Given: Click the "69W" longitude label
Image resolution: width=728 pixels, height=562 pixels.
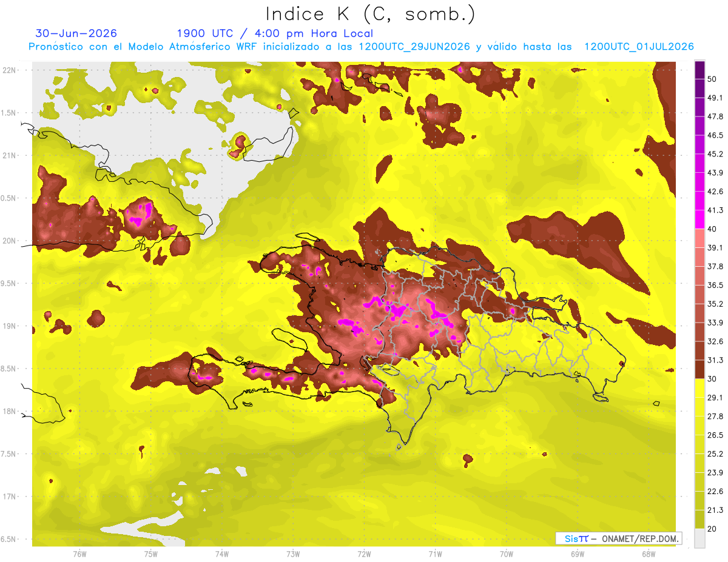Looking at the screenshot, I should pos(578,554).
